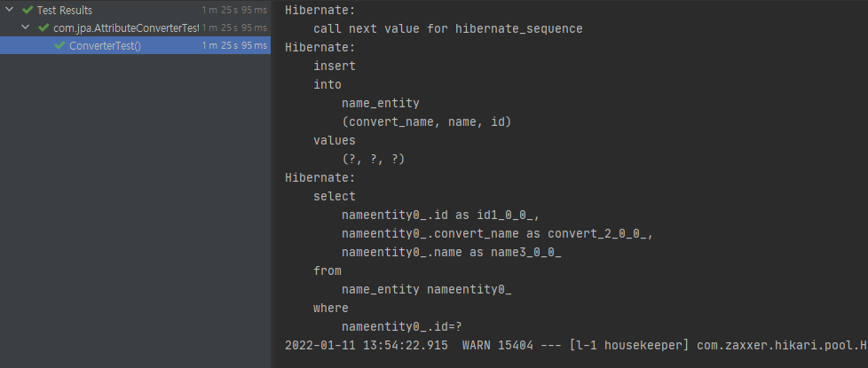The image size is (868, 368).
Task: Click the green check icon beside com.jpa.AttributeConverterTest
Action: coord(43,27)
